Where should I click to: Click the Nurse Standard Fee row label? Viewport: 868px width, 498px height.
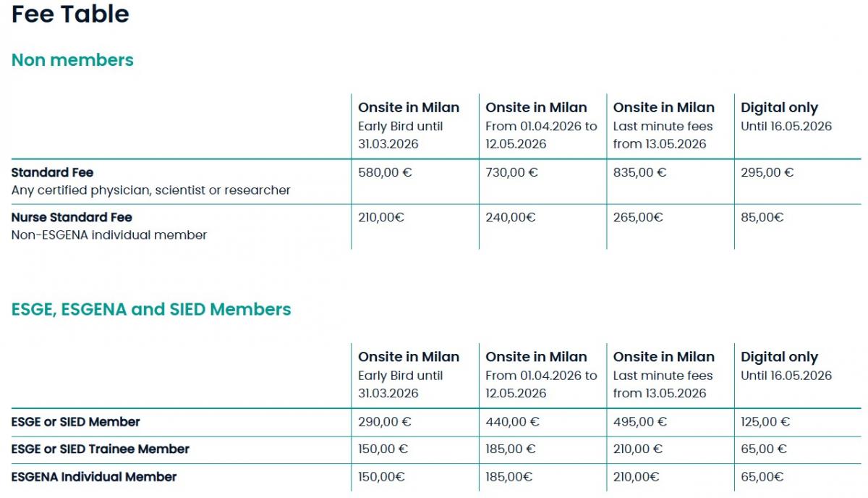click(x=72, y=217)
